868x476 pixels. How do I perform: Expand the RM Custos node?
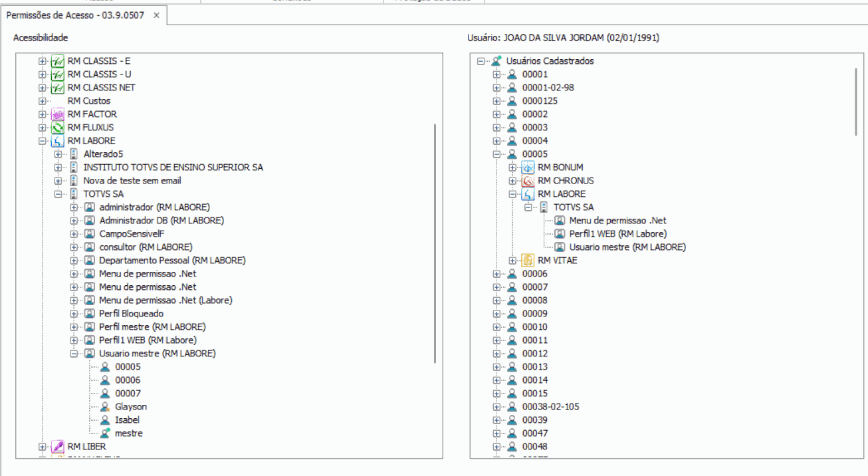[x=43, y=101]
